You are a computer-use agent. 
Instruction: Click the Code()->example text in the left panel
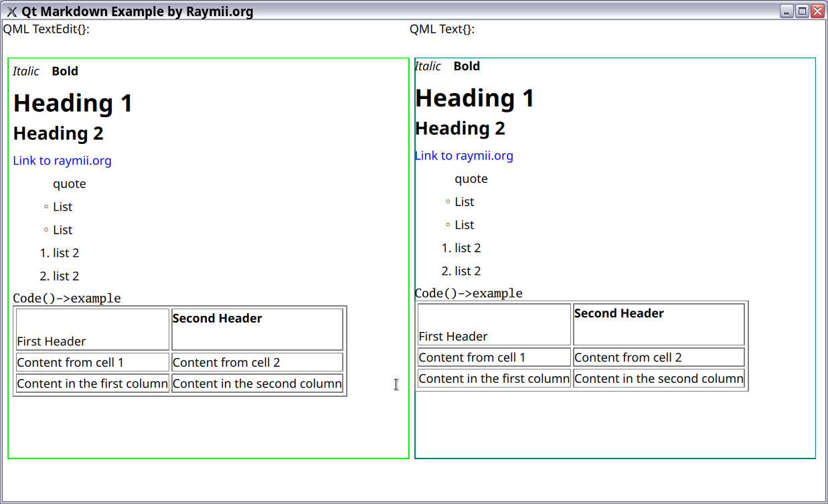click(x=66, y=298)
